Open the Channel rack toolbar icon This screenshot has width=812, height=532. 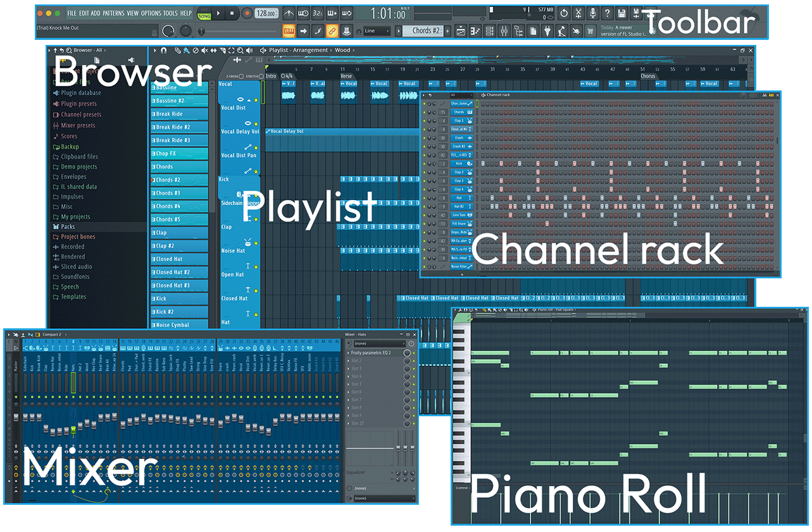pos(489,30)
